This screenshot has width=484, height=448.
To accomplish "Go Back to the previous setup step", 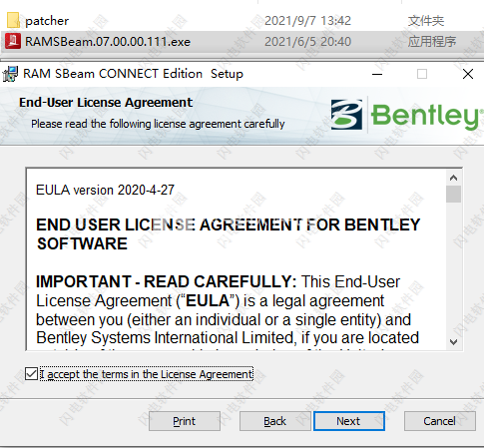I will [x=274, y=421].
